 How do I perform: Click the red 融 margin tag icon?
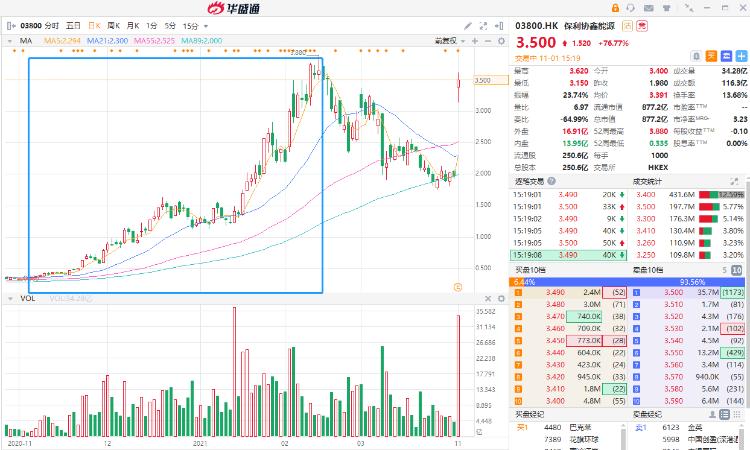click(x=641, y=26)
